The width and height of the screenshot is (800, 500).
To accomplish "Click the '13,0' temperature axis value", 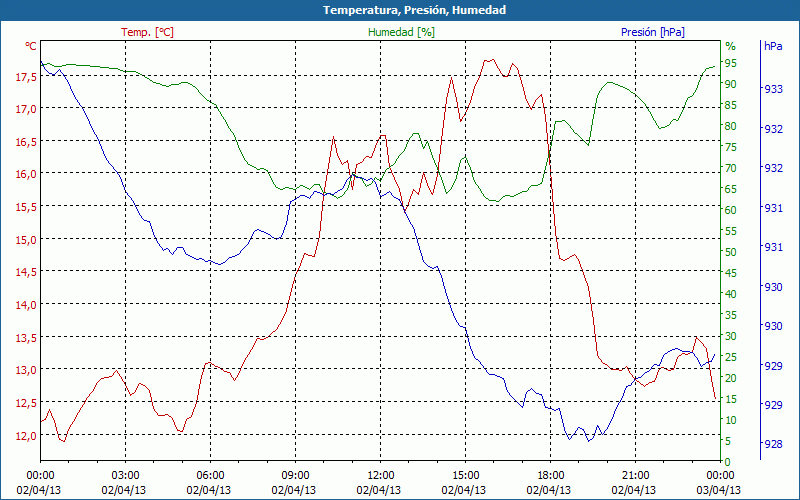I will 26,370.
